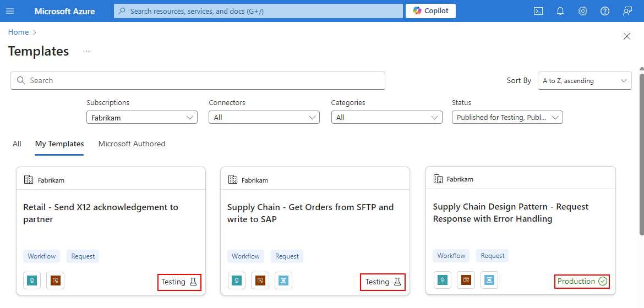
Task: Expand the Status filter dropdown
Action: point(507,118)
